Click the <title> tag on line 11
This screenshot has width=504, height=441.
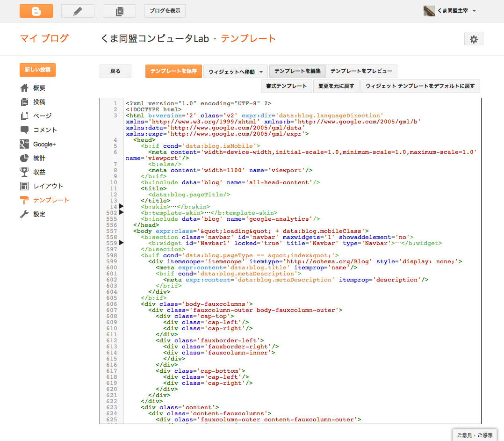(154, 188)
